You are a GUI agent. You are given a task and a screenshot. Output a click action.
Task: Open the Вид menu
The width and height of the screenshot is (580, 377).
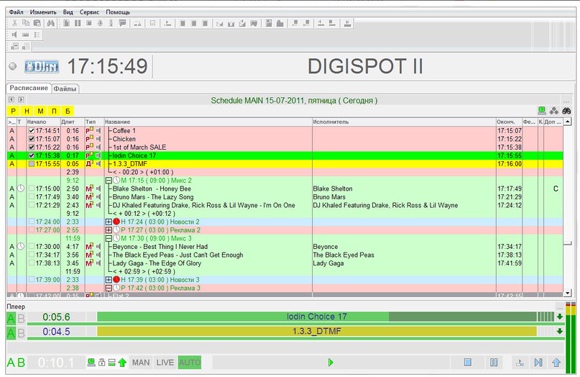68,12
